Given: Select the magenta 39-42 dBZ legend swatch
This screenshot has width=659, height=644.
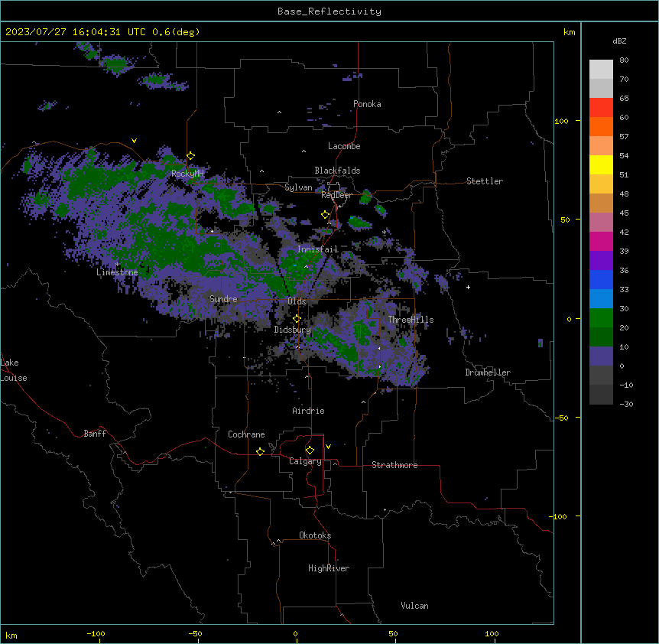Looking at the screenshot, I should coord(601,241).
